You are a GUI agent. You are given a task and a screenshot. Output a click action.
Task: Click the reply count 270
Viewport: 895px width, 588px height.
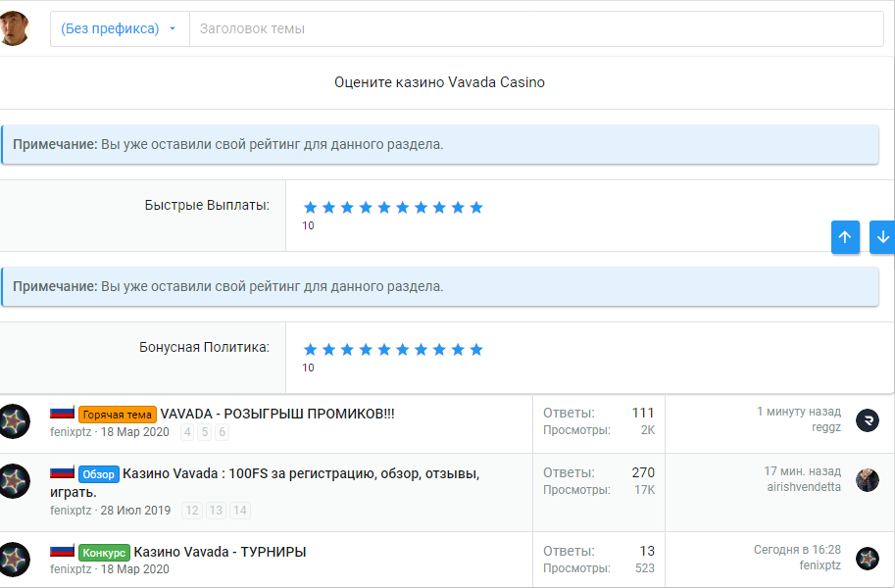click(x=643, y=472)
